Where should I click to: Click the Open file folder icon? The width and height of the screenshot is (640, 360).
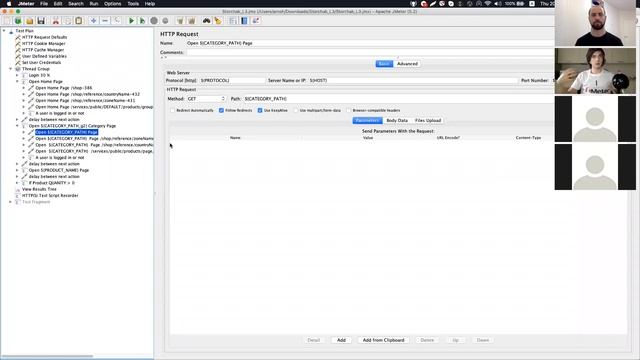pyautogui.click(x=29, y=20)
